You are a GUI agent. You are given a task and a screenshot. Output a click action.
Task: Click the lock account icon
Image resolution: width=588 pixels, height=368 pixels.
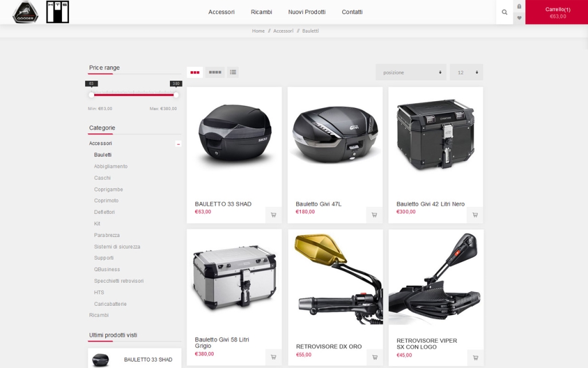pos(519,6)
